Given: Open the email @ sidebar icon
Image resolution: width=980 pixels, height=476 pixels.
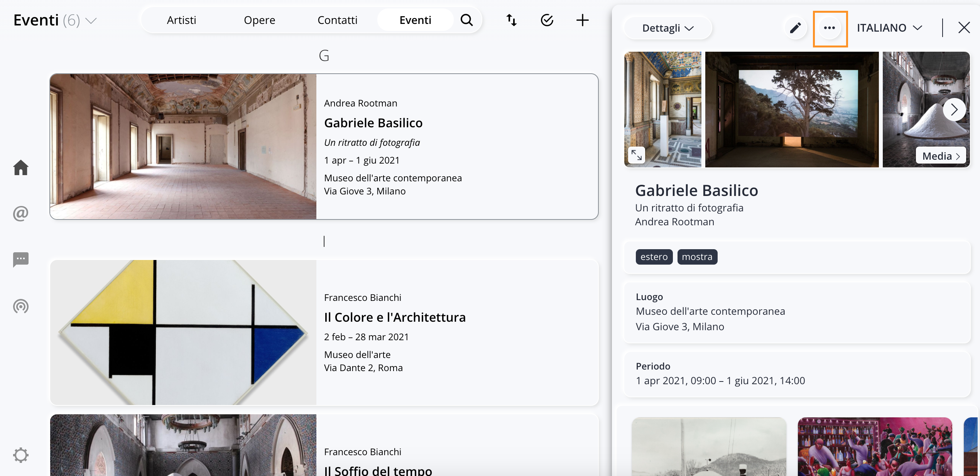Looking at the screenshot, I should pos(21,213).
